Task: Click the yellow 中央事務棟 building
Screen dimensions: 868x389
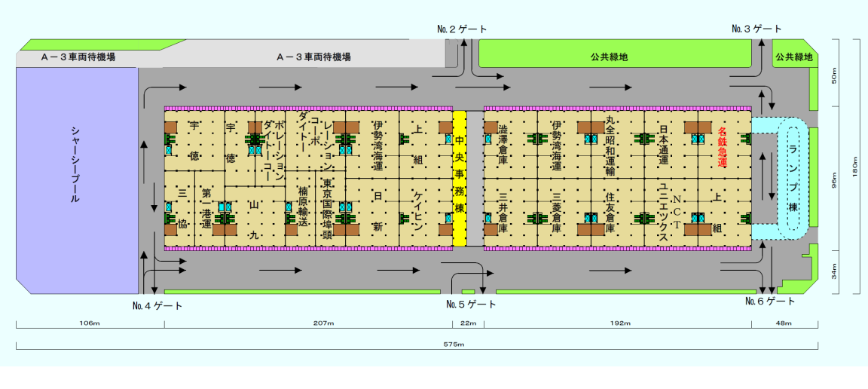Action: 460,178
